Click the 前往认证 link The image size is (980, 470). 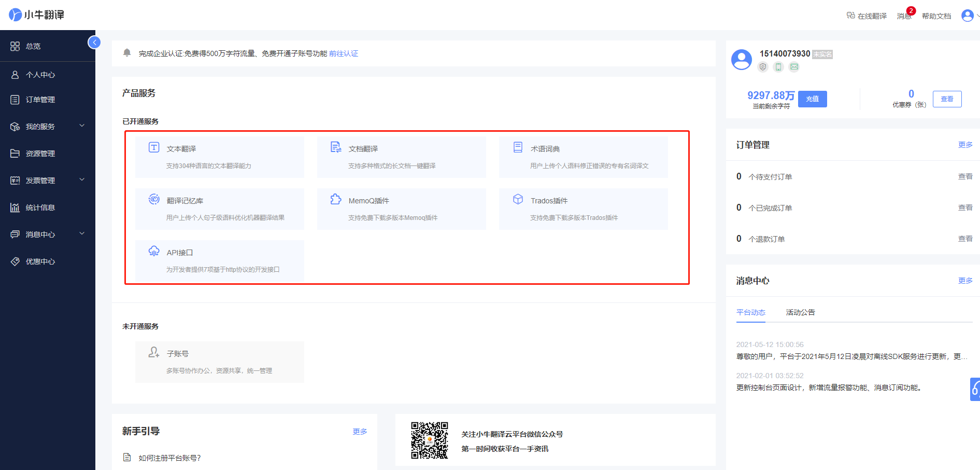coord(344,53)
